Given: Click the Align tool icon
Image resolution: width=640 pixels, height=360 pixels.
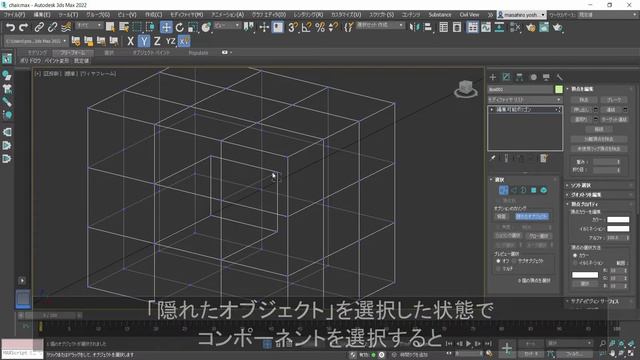Looking at the screenshot, I should pos(428,27).
